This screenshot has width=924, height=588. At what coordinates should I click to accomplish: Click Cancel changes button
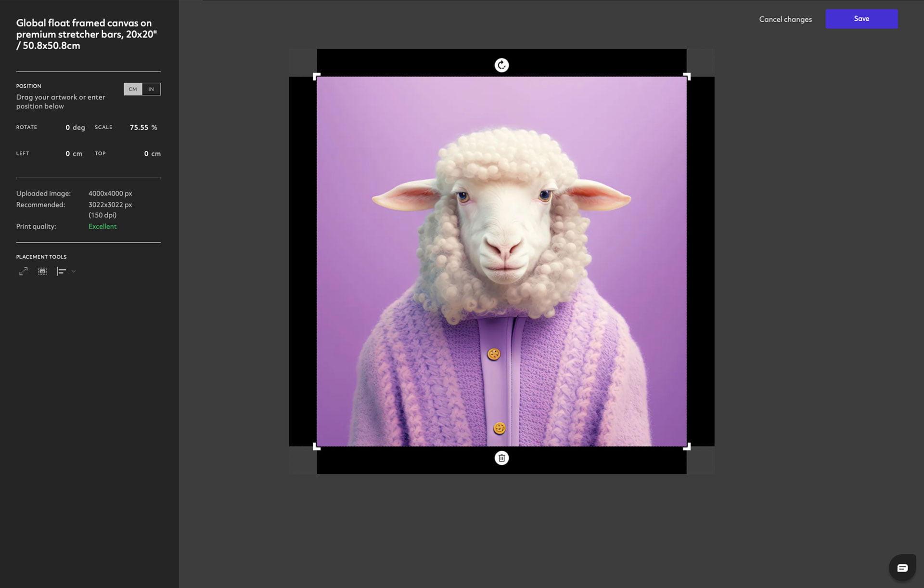[x=785, y=19]
